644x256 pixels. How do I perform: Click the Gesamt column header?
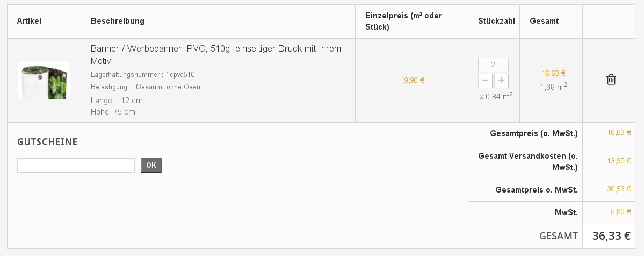click(x=544, y=21)
